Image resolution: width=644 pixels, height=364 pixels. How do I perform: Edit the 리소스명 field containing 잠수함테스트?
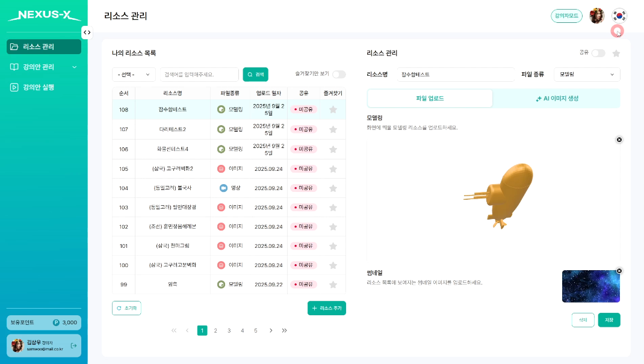[x=456, y=74]
